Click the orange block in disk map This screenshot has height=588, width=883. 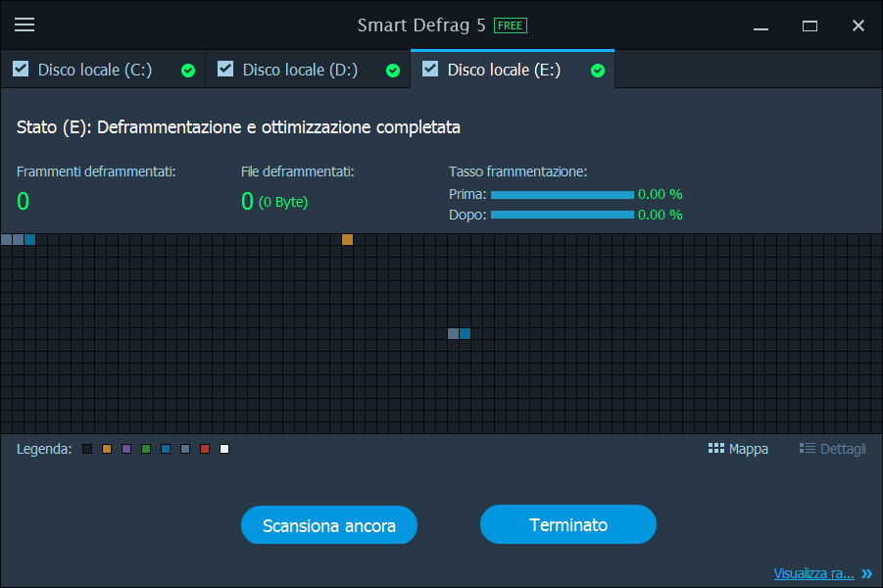pos(347,239)
